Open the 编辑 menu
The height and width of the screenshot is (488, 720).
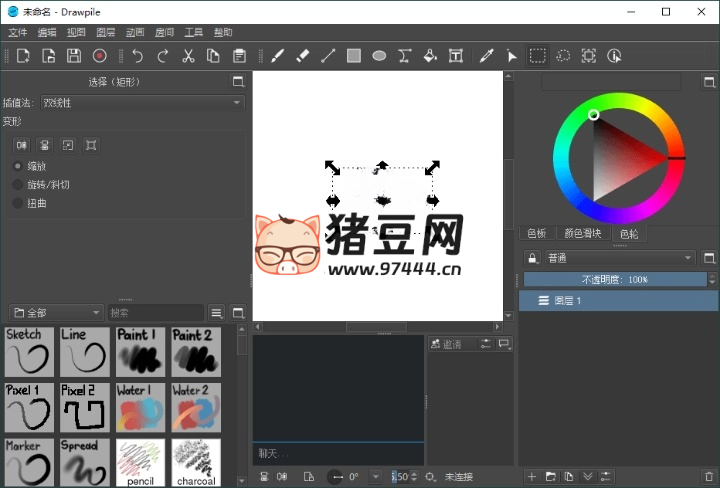tap(47, 32)
